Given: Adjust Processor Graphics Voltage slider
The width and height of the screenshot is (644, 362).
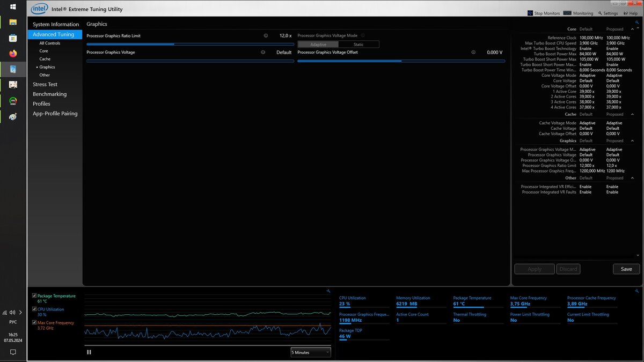Looking at the screenshot, I should [190, 61].
